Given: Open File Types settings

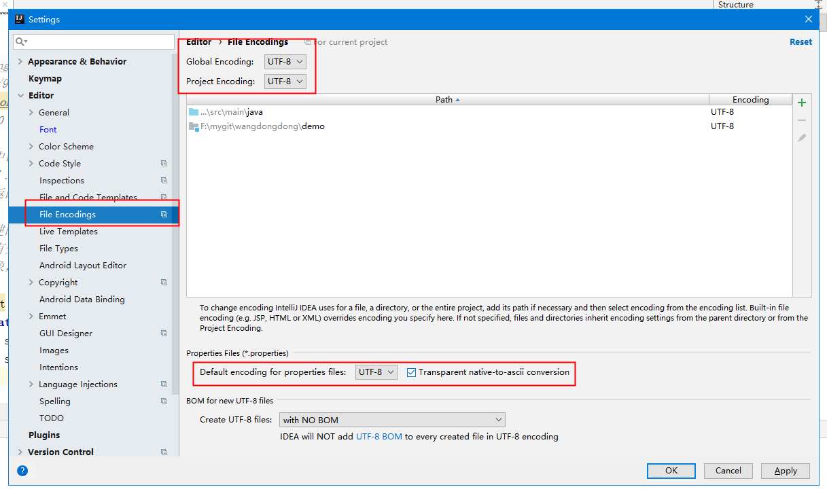Looking at the screenshot, I should click(x=58, y=249).
